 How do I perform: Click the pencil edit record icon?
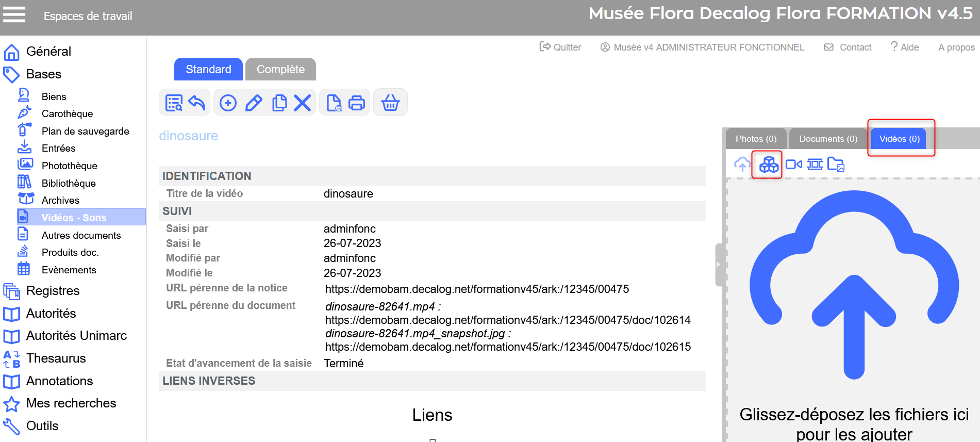pyautogui.click(x=254, y=103)
